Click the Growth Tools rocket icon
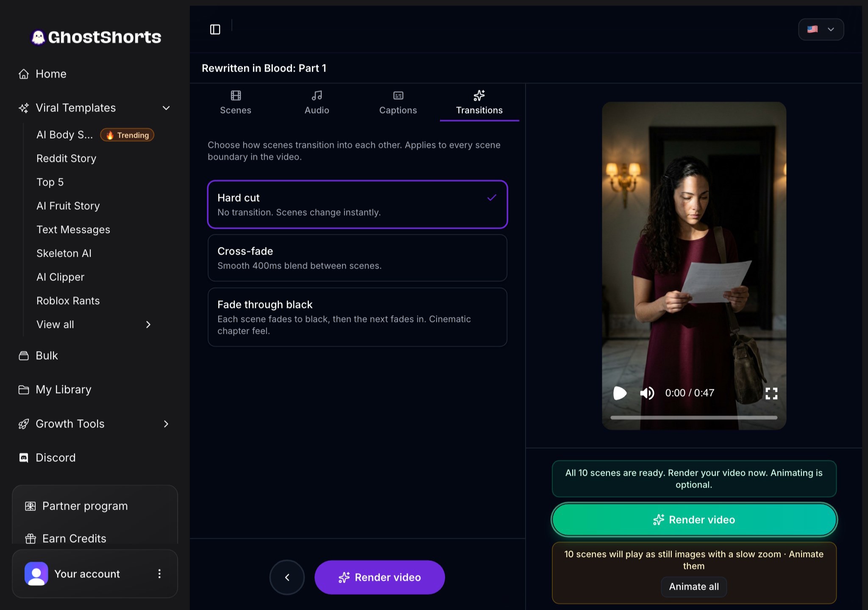This screenshot has height=610, width=868. tap(24, 424)
